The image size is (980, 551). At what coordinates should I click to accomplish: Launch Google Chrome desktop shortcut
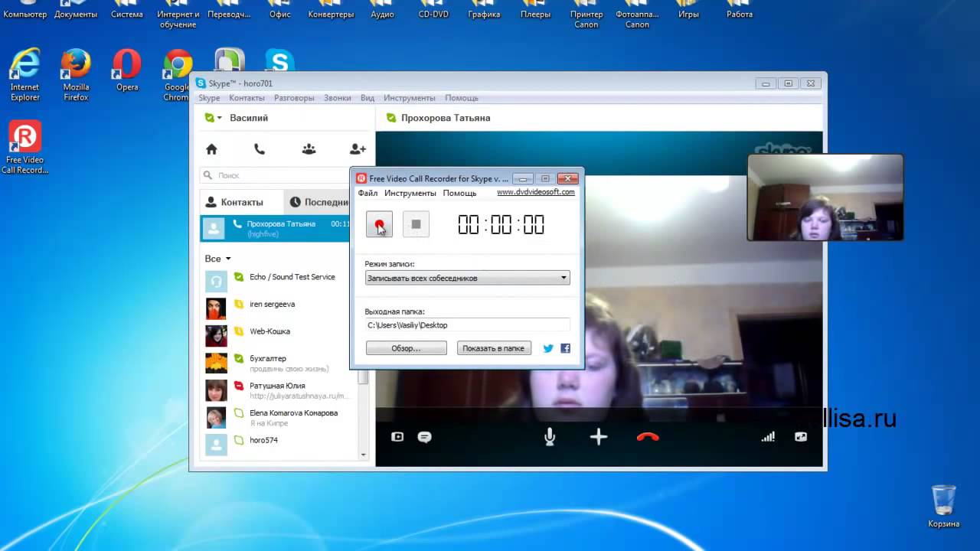pos(178,75)
